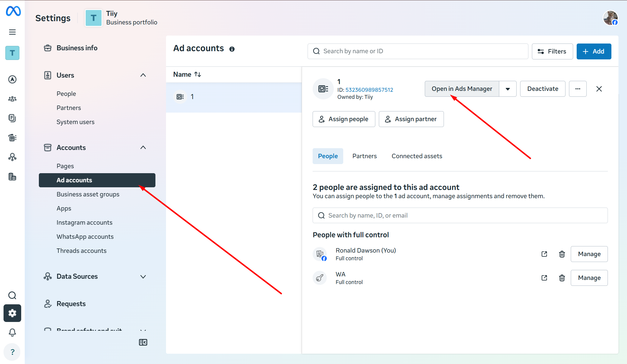Screen dimensions: 627x364
Task: Open the people group icon in left rail
Action: pyautogui.click(x=12, y=99)
